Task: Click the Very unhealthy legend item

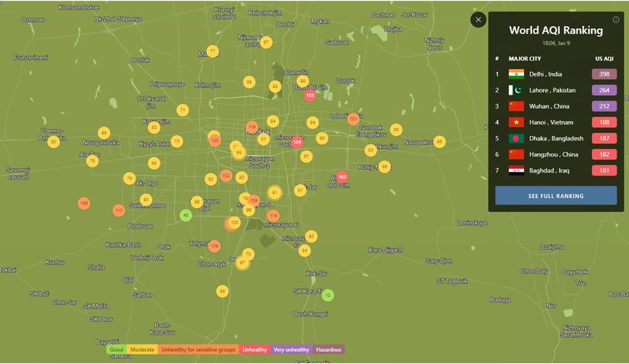Action: click(290, 350)
